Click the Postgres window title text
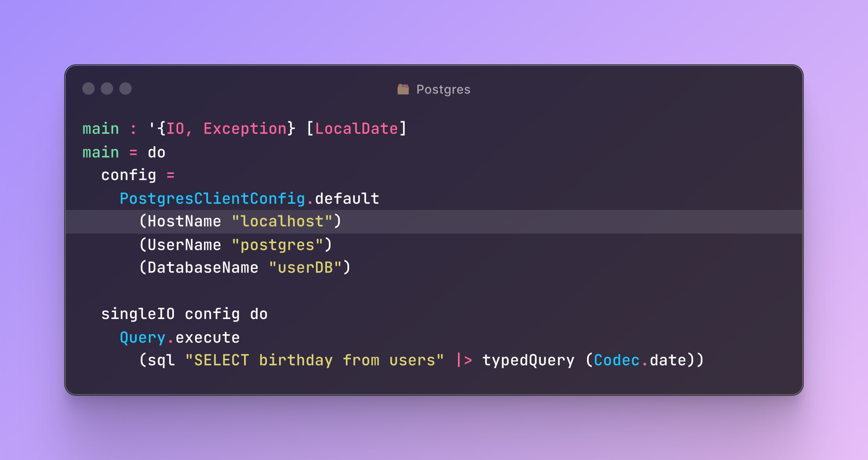Screen dimensions: 868x460 click(443, 89)
